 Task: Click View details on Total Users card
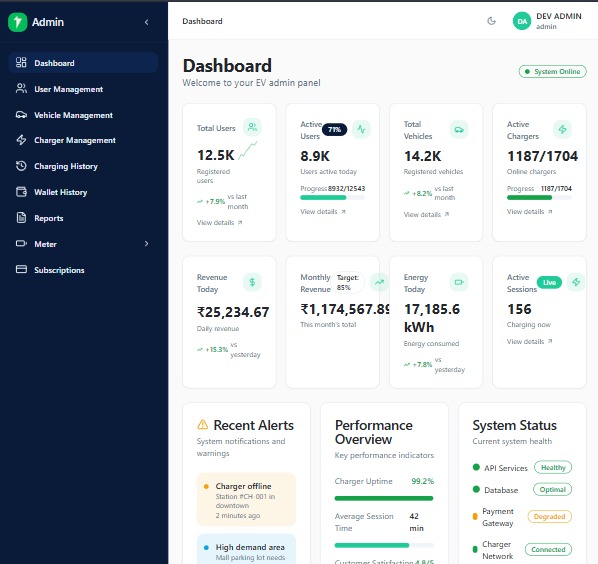[x=219, y=222]
